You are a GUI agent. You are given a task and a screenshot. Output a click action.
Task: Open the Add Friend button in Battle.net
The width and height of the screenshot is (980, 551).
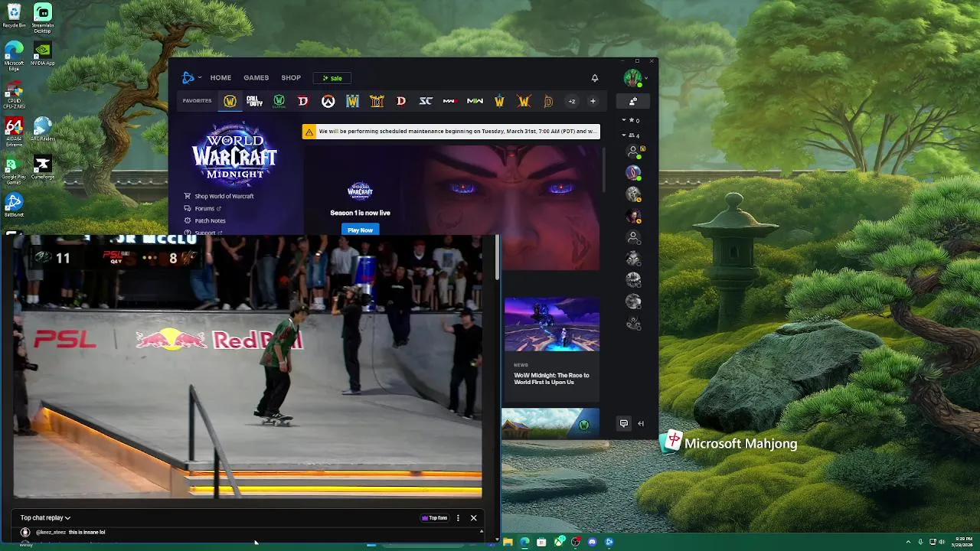[633, 101]
